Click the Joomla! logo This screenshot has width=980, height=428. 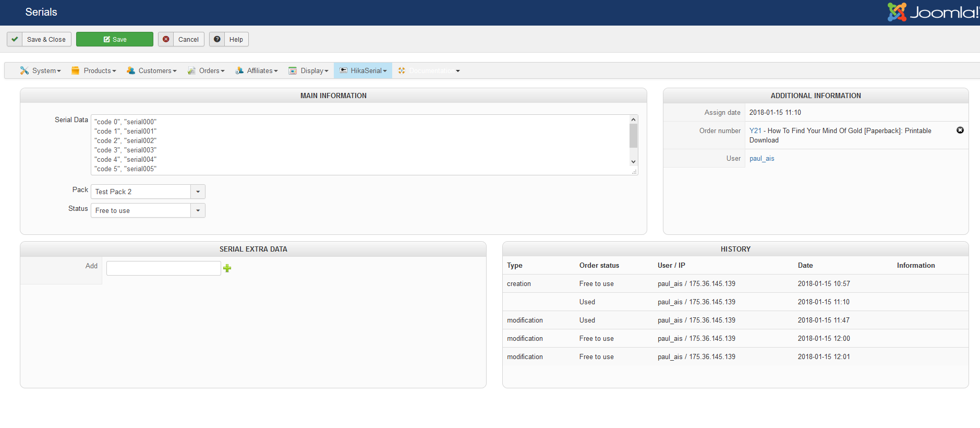933,12
